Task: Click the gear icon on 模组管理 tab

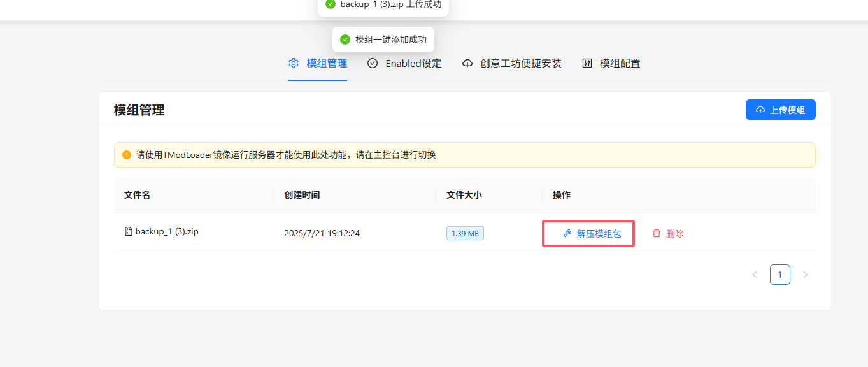Action: point(294,63)
